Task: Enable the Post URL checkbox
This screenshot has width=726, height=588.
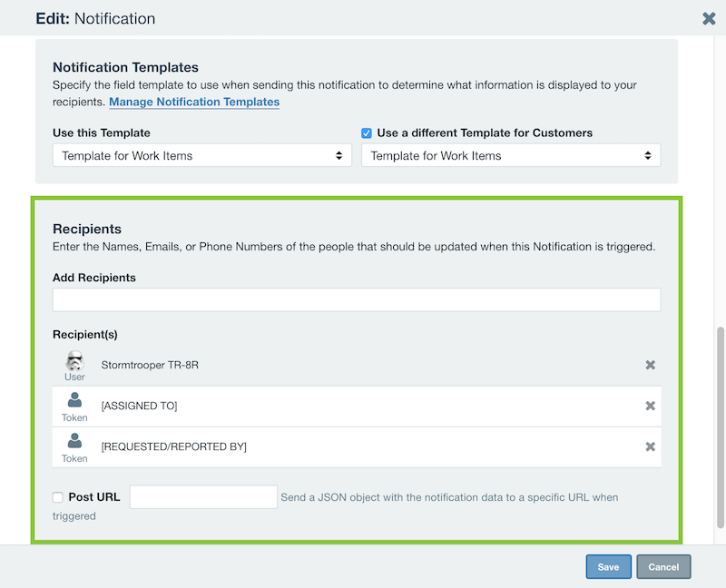Action: click(x=58, y=497)
